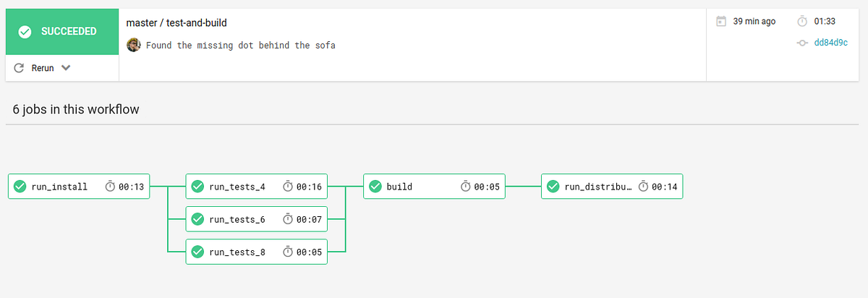The width and height of the screenshot is (868, 298).
Task: Click the success check icon on build job
Action: [375, 187]
